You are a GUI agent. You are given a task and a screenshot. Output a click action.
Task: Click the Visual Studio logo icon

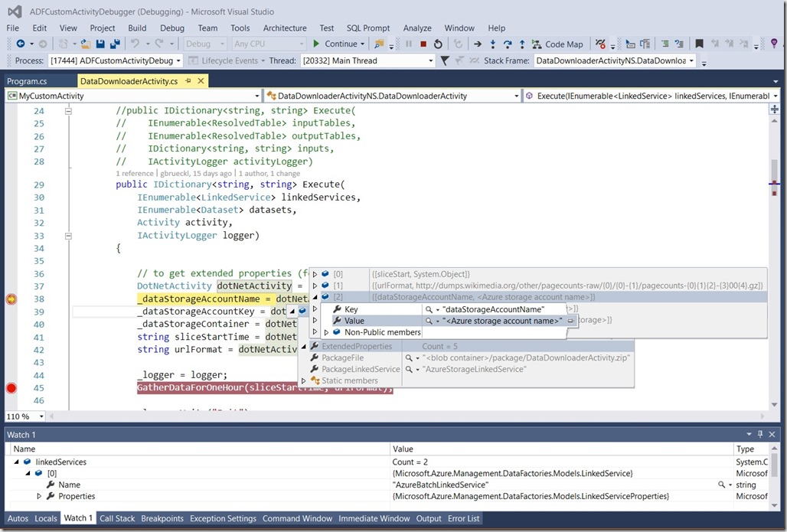click(15, 11)
